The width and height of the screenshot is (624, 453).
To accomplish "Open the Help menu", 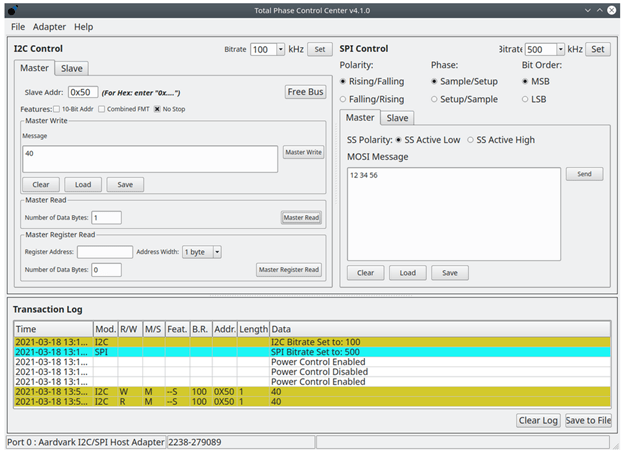I will (x=84, y=27).
